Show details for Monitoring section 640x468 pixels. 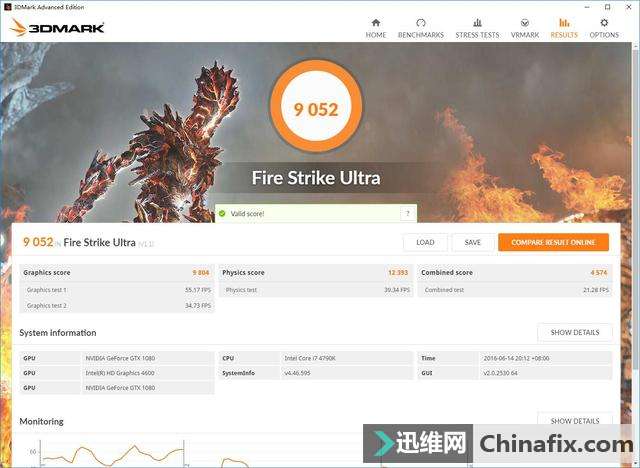(575, 420)
